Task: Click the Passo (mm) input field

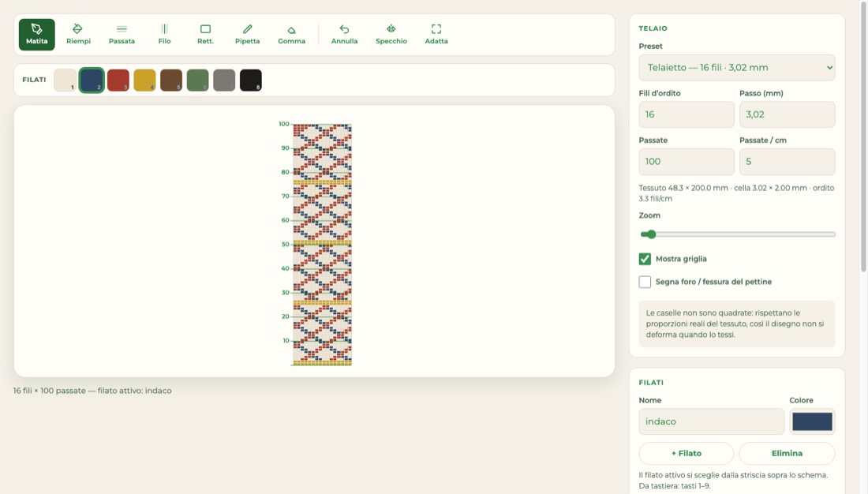Action: (788, 114)
